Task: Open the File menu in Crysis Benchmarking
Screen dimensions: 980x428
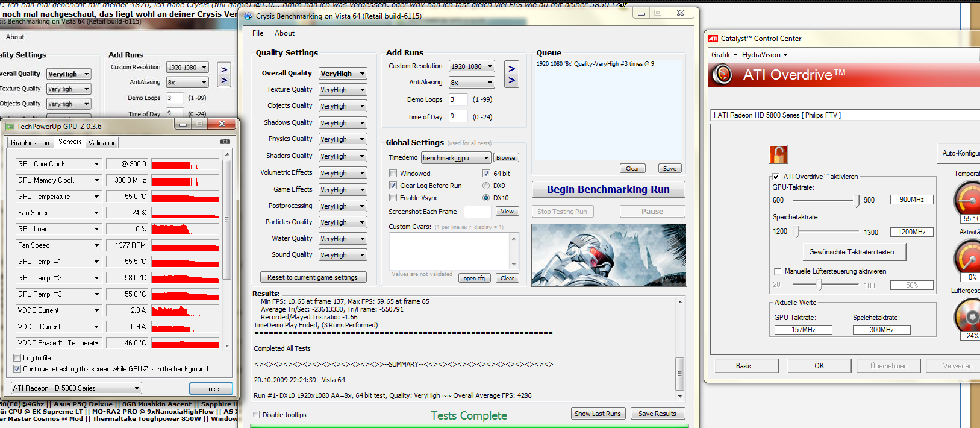Action: tap(258, 33)
